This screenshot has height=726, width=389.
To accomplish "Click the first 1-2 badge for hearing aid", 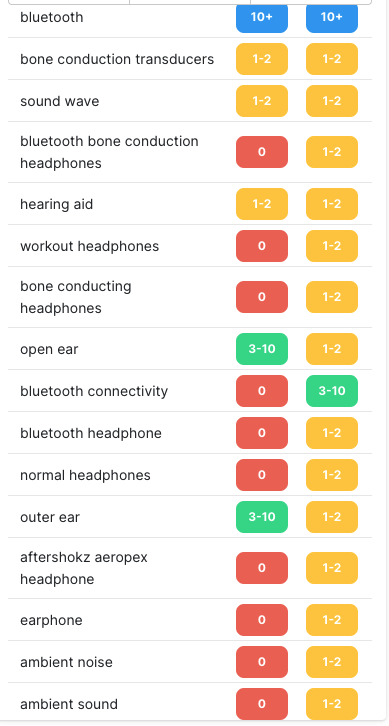I will pos(262,204).
